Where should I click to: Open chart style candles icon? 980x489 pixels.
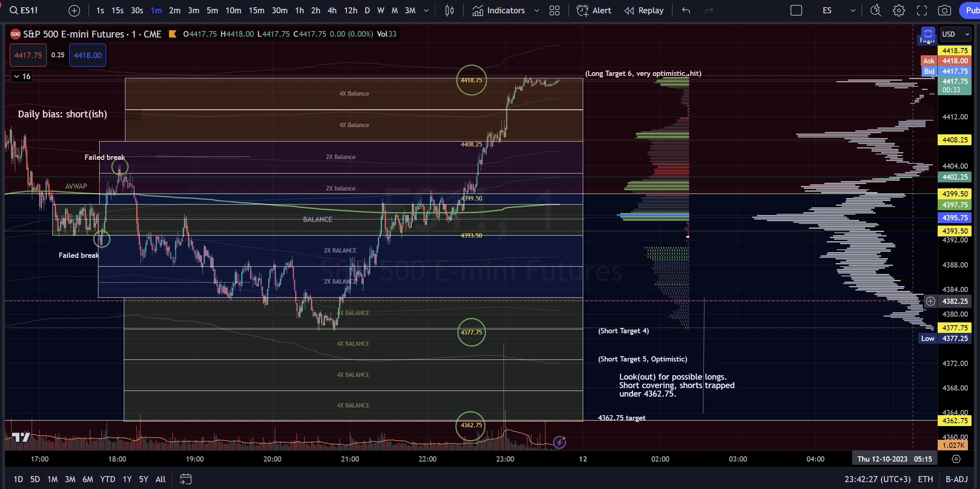(450, 10)
